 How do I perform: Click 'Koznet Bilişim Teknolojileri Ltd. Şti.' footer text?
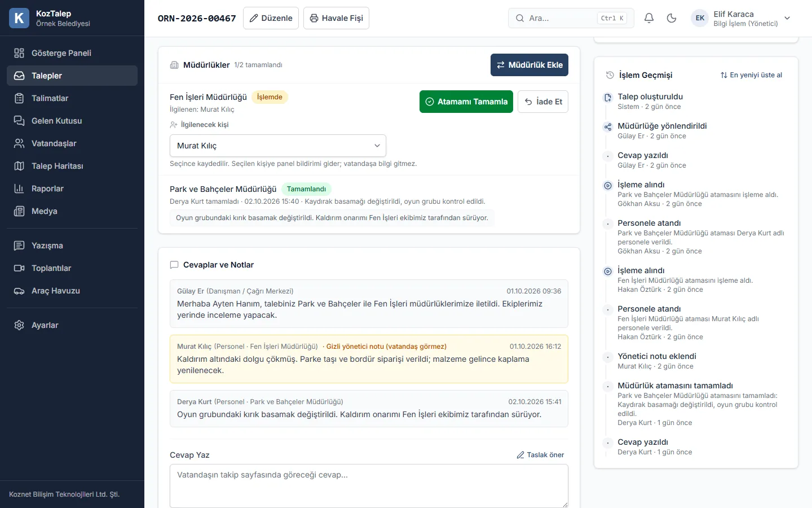pyautogui.click(x=64, y=494)
